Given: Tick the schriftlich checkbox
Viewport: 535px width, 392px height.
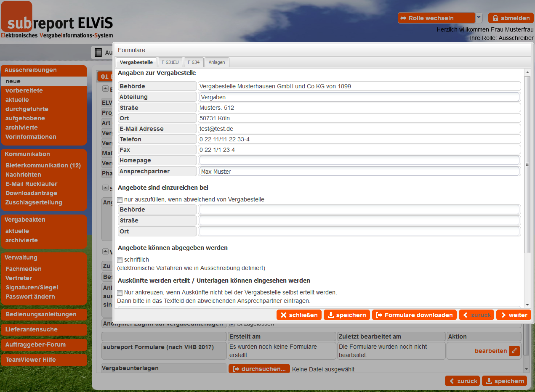Looking at the screenshot, I should pyautogui.click(x=120, y=260).
